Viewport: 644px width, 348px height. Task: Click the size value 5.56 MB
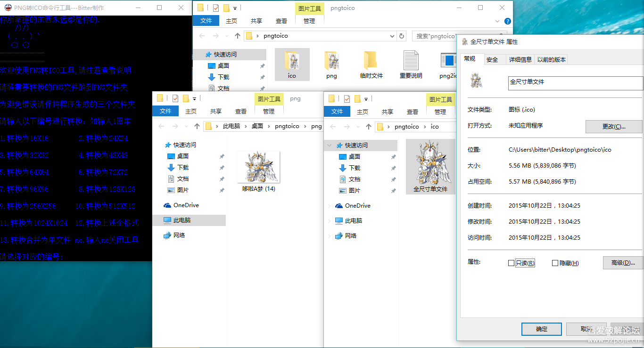tap(542, 166)
